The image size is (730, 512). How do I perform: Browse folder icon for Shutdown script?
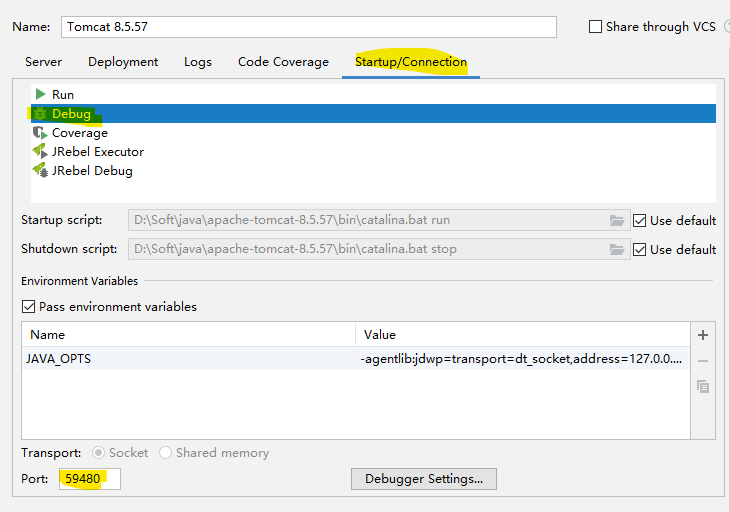[x=617, y=249]
